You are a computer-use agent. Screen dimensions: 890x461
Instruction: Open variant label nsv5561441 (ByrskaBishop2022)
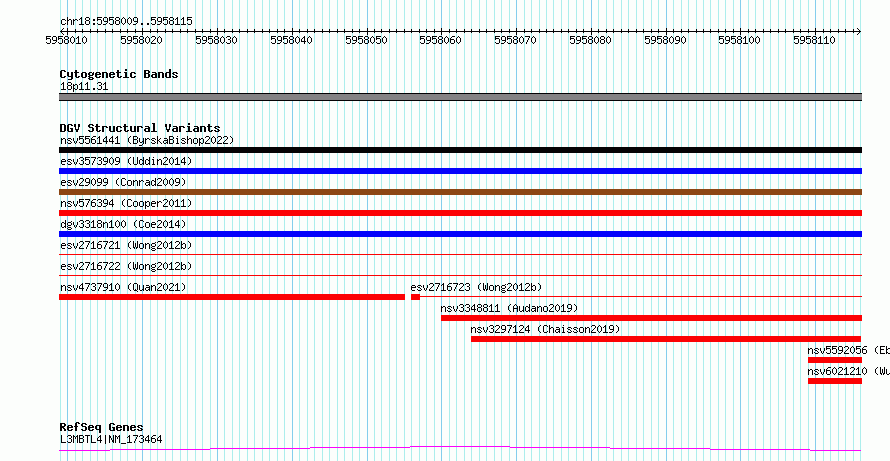[x=147, y=140]
